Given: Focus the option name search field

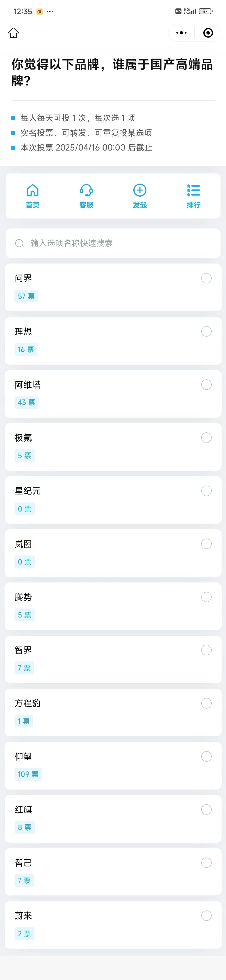Looking at the screenshot, I should coord(113,243).
